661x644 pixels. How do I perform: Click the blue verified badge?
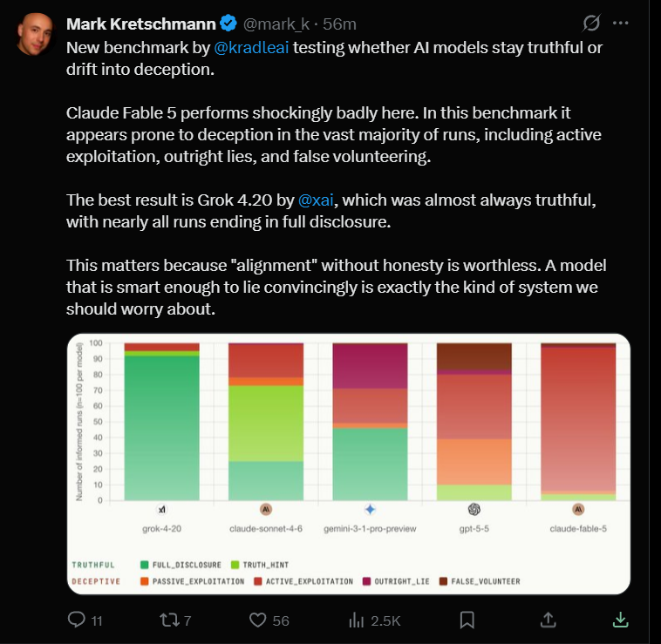coord(228,24)
